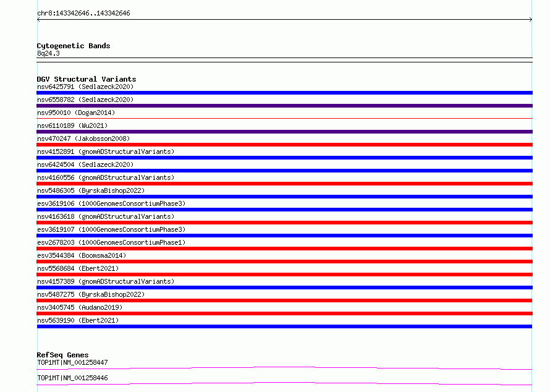550x392 pixels.
Task: Click the red bar under nsv4160556
Action: pyautogui.click(x=284, y=184)
